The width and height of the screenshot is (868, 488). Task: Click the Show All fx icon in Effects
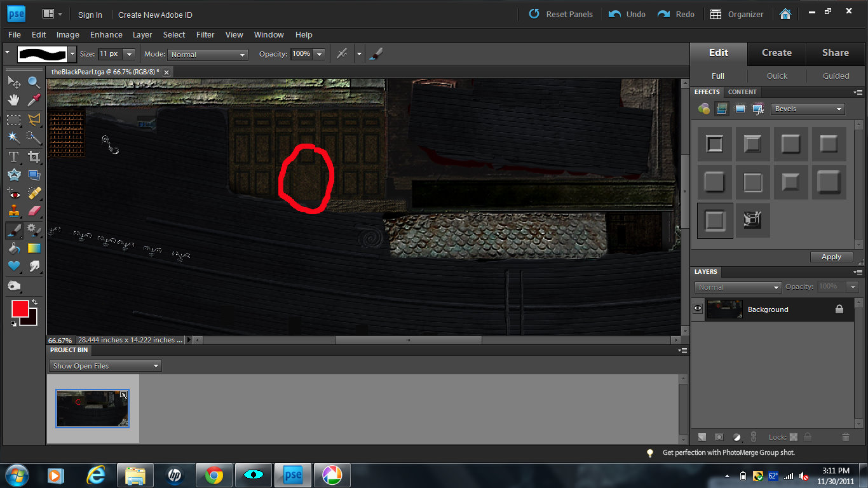(x=758, y=109)
